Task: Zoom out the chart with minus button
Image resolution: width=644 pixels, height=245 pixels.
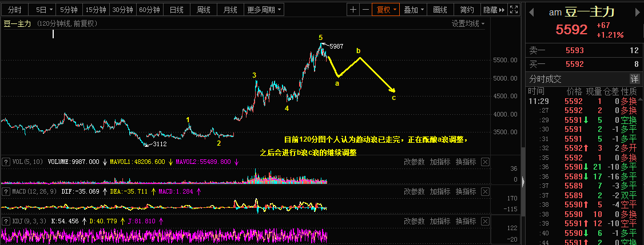Action: [365, 10]
